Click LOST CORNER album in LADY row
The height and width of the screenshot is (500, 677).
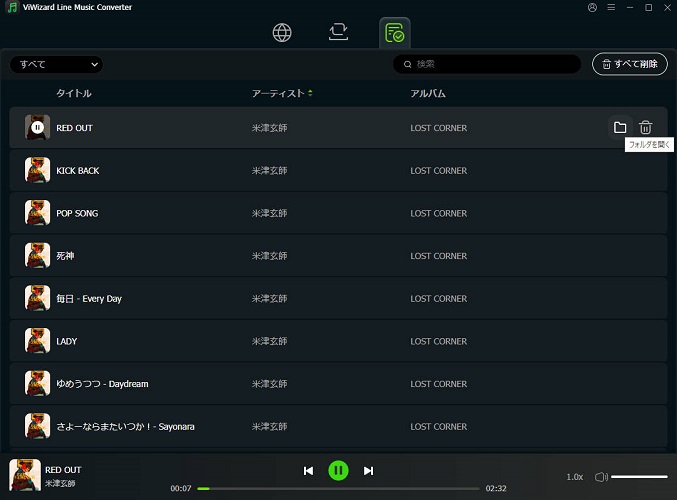[439, 342]
